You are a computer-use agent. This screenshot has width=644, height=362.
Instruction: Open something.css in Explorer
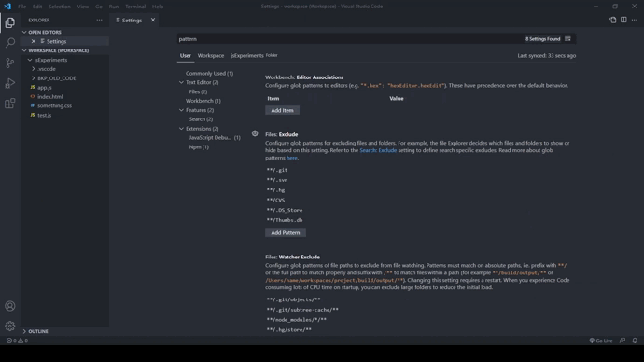(55, 105)
